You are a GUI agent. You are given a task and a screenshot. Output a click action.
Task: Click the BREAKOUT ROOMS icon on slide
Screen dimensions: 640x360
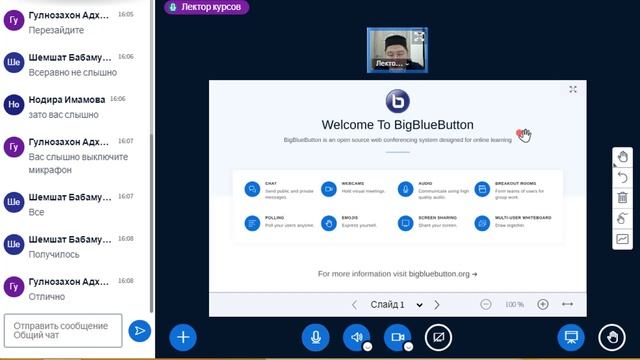point(482,189)
